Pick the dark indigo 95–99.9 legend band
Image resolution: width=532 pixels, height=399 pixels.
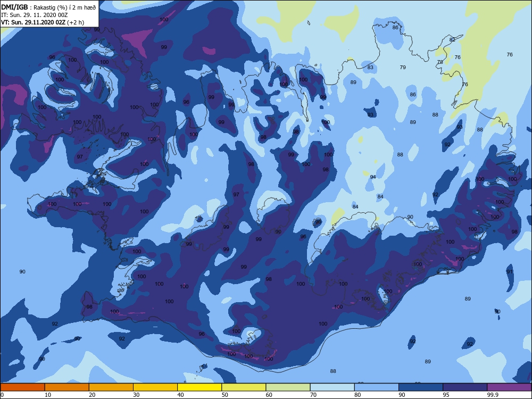[x=465, y=387]
